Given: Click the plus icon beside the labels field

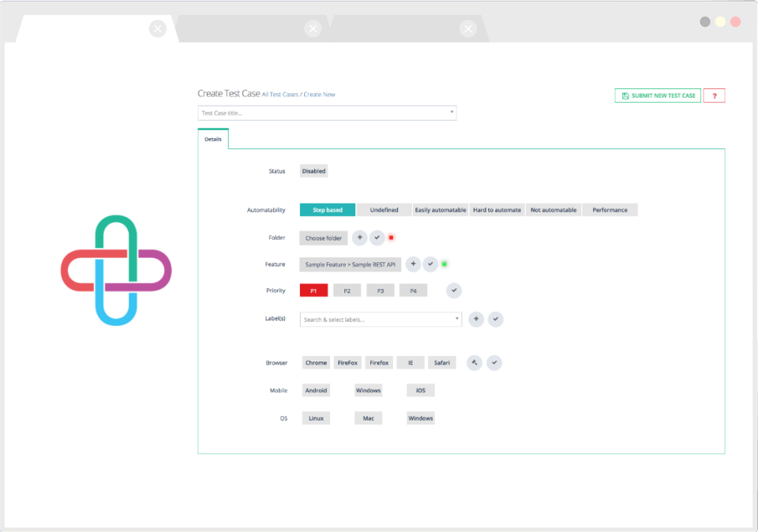Looking at the screenshot, I should [x=475, y=319].
